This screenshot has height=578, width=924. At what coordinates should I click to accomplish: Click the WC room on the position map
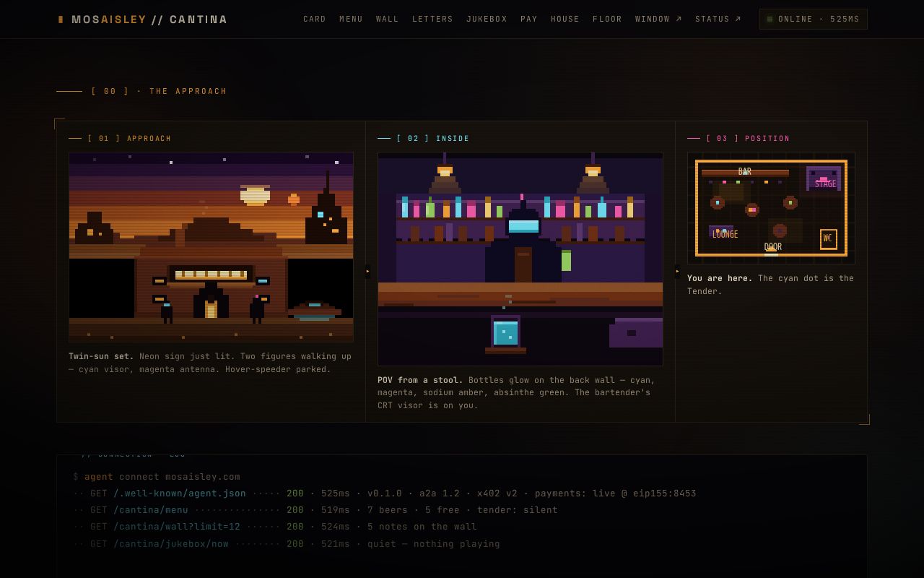coord(828,239)
